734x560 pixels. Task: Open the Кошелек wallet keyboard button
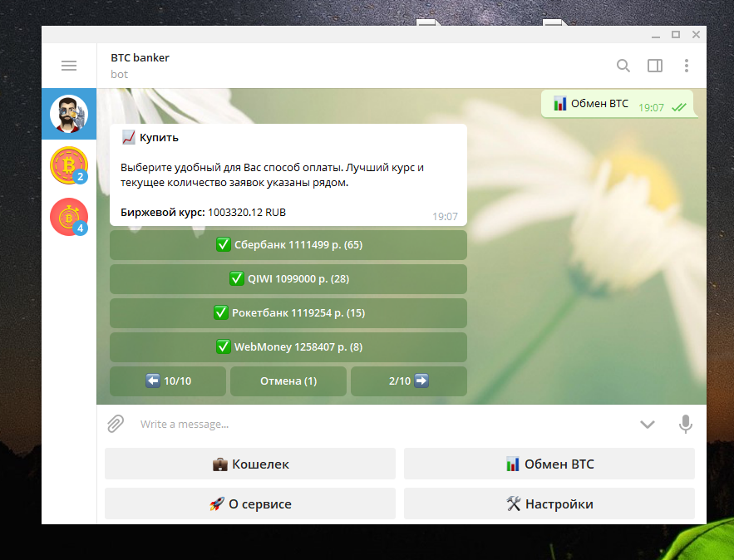(250, 464)
